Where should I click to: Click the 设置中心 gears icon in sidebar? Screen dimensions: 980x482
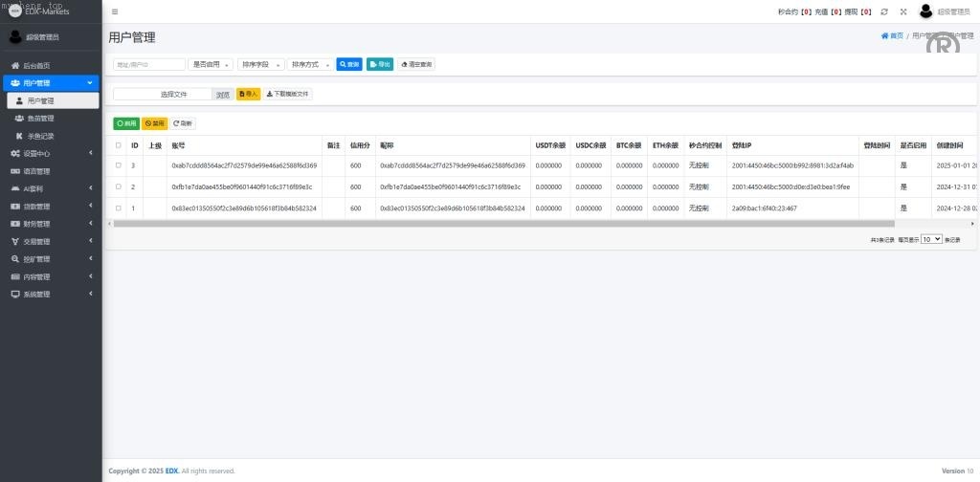click(15, 153)
